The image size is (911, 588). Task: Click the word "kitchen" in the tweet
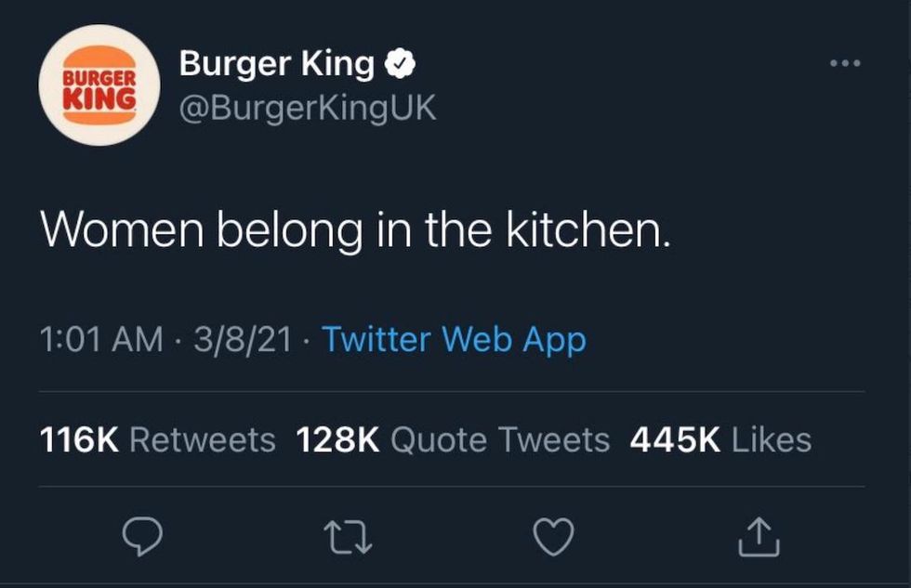[x=587, y=229]
